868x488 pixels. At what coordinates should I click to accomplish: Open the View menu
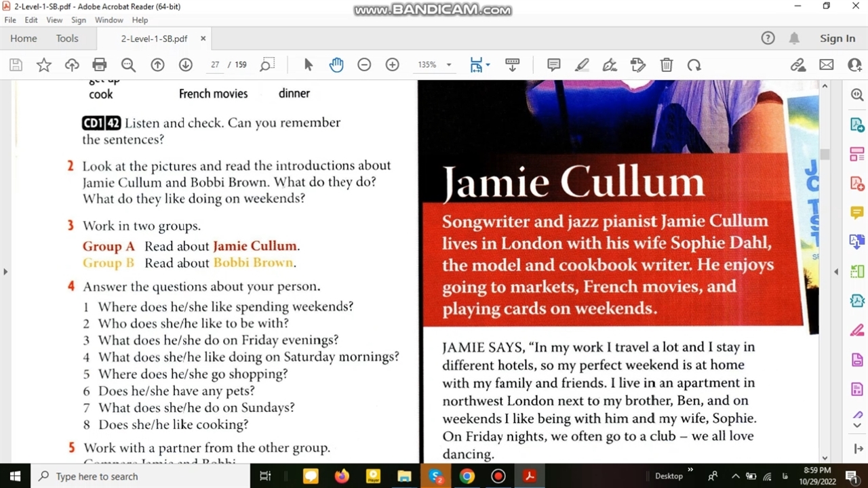(x=54, y=20)
